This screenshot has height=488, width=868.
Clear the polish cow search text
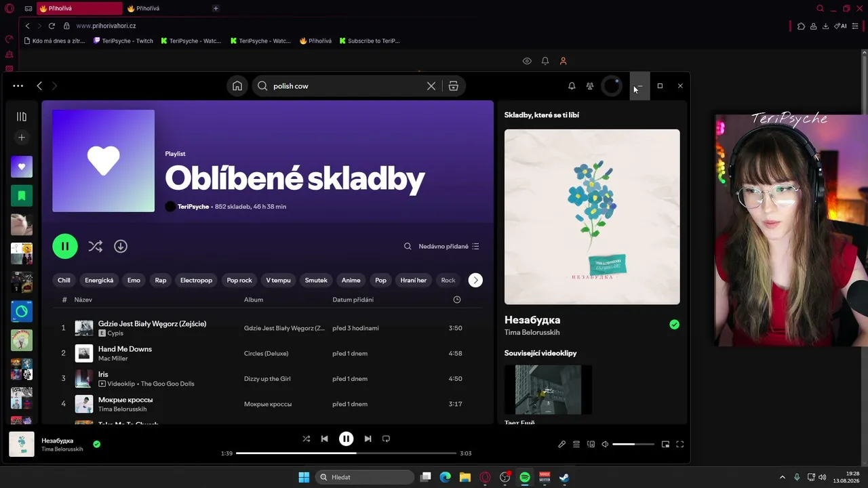(x=431, y=86)
